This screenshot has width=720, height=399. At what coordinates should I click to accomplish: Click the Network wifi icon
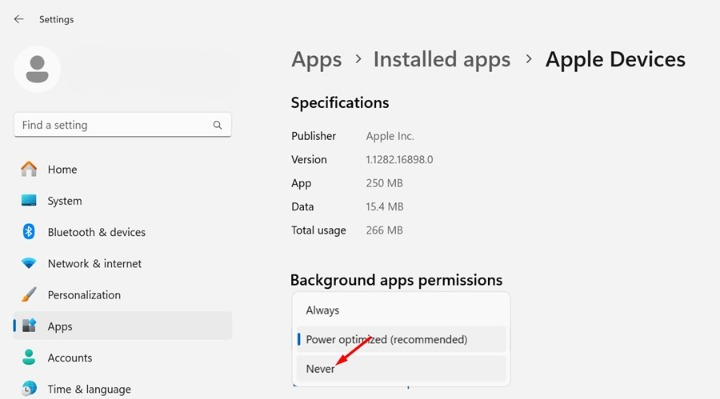click(x=28, y=263)
